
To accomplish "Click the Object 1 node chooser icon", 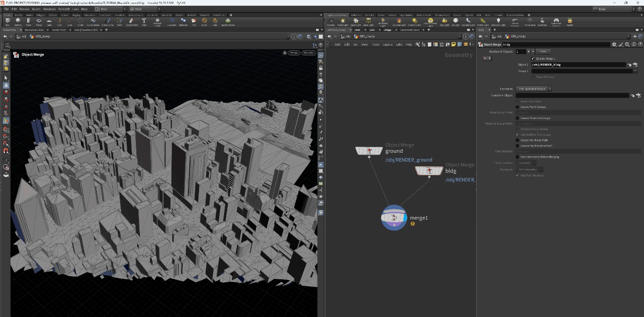I will (x=635, y=65).
